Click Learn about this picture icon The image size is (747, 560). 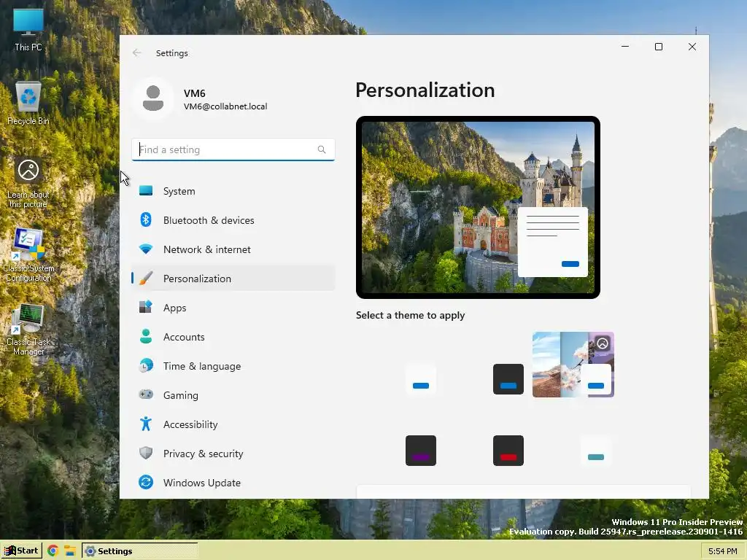coord(28,183)
